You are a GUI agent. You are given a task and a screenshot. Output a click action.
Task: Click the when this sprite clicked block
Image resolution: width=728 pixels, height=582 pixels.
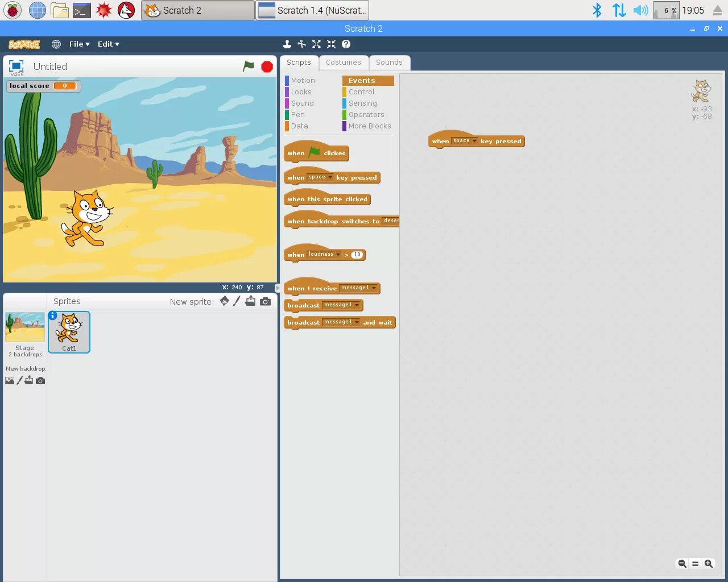pos(328,198)
